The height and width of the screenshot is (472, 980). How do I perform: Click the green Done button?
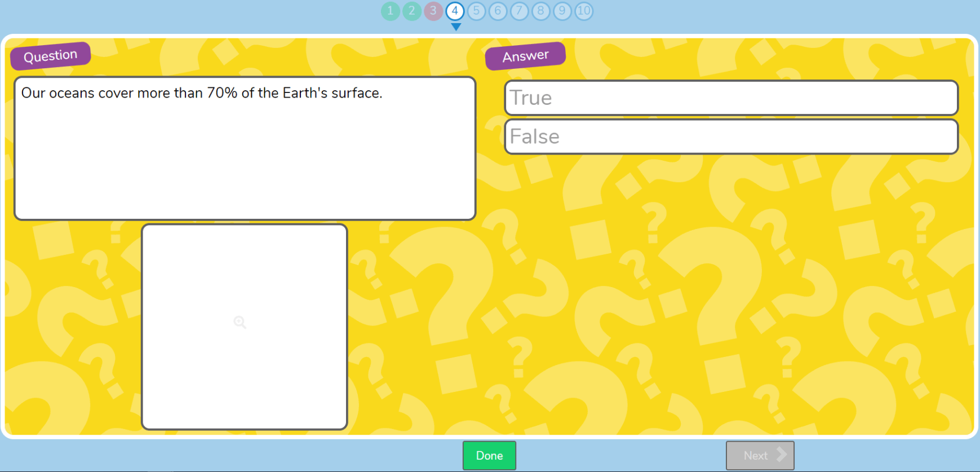tap(489, 456)
